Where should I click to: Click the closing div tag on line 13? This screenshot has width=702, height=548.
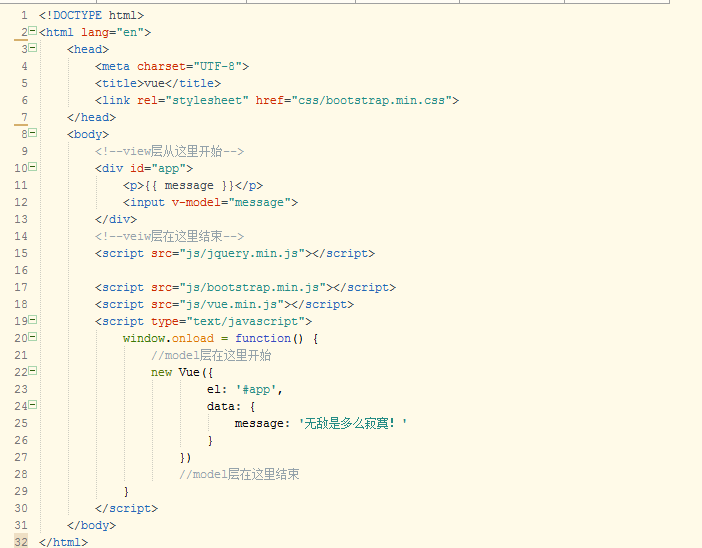click(x=116, y=219)
